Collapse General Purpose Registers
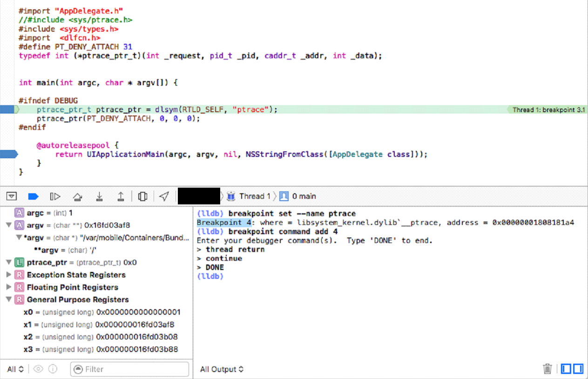Viewport: 588px width, 379px height. coord(8,300)
